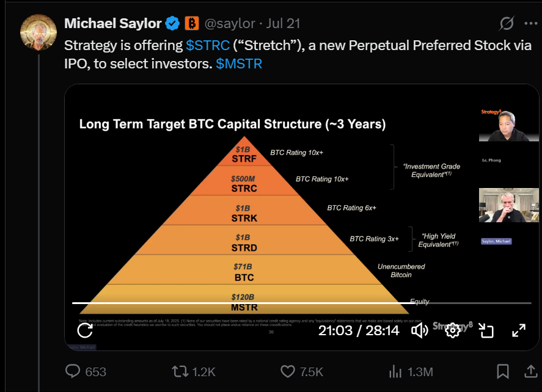
Task: Enable picture-in-picture video mode
Action: 486,330
